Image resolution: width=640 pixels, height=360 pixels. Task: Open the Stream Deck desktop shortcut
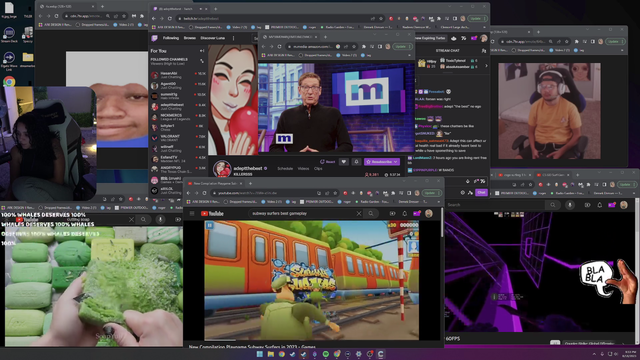tap(9, 34)
